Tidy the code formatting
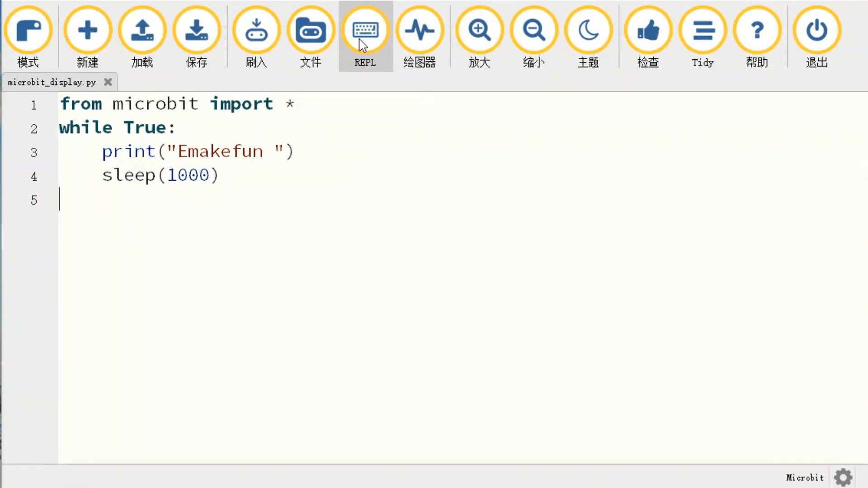 pos(703,37)
